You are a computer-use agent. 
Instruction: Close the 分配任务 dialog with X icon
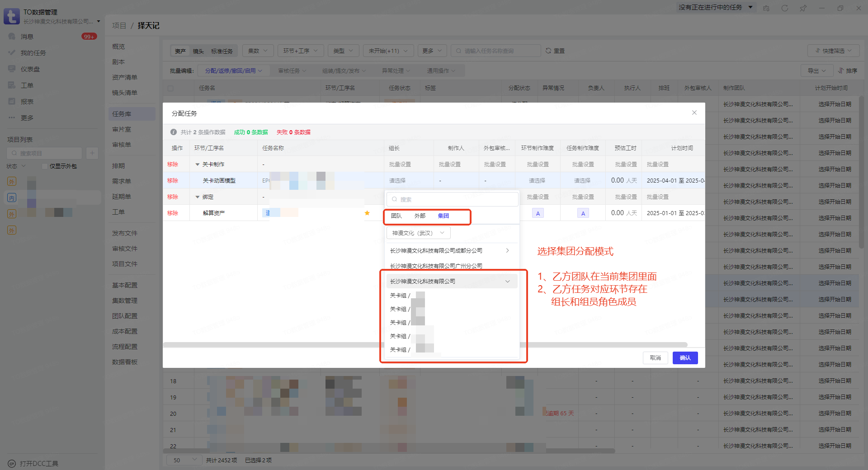click(x=694, y=113)
